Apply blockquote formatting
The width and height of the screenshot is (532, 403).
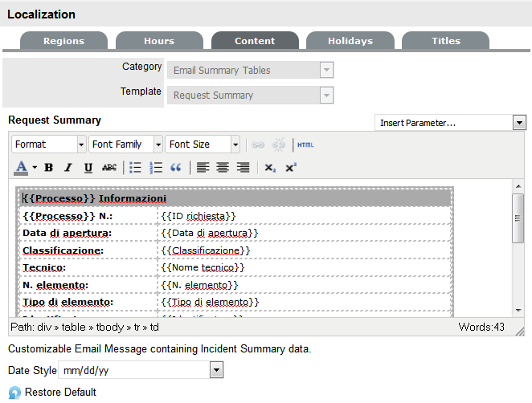[x=176, y=168]
